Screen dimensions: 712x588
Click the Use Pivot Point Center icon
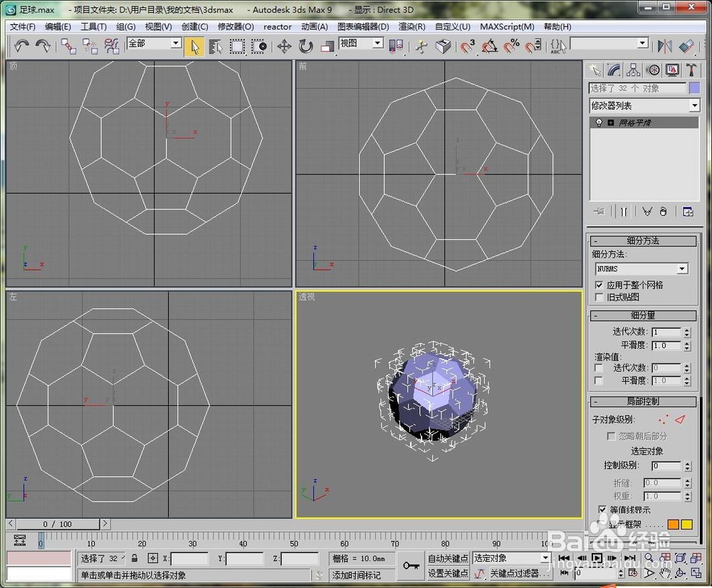coord(396,46)
